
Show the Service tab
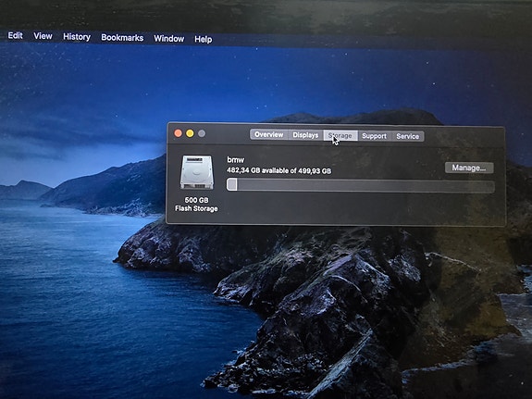(407, 136)
